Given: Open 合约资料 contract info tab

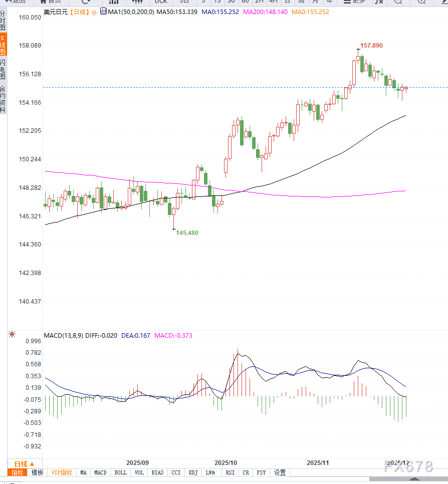Looking at the screenshot, I should pyautogui.click(x=3, y=99).
